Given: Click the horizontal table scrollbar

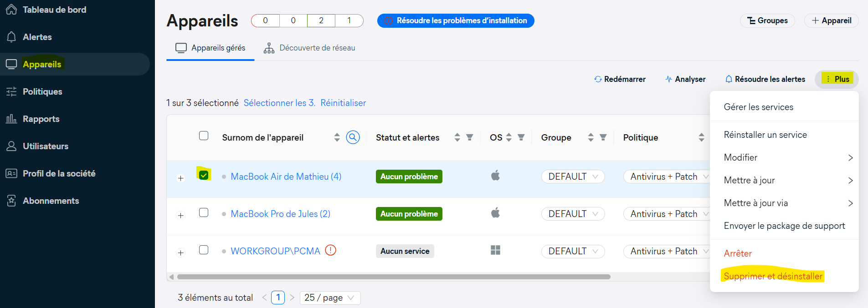Looking at the screenshot, I should point(394,277).
